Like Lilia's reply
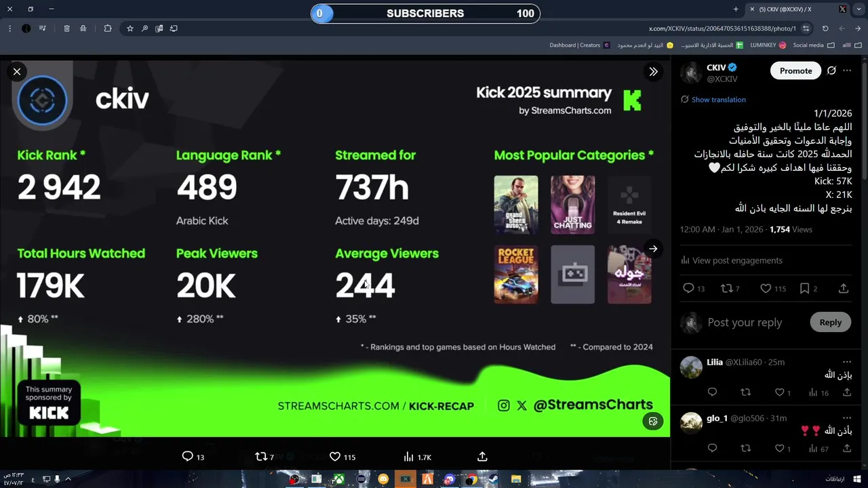This screenshot has width=868, height=488. pyautogui.click(x=779, y=392)
